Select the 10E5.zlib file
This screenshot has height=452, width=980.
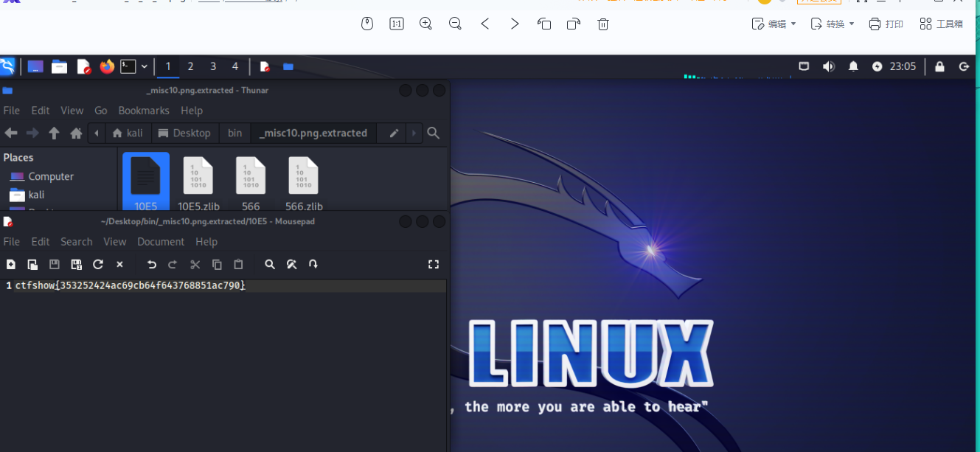(x=198, y=184)
